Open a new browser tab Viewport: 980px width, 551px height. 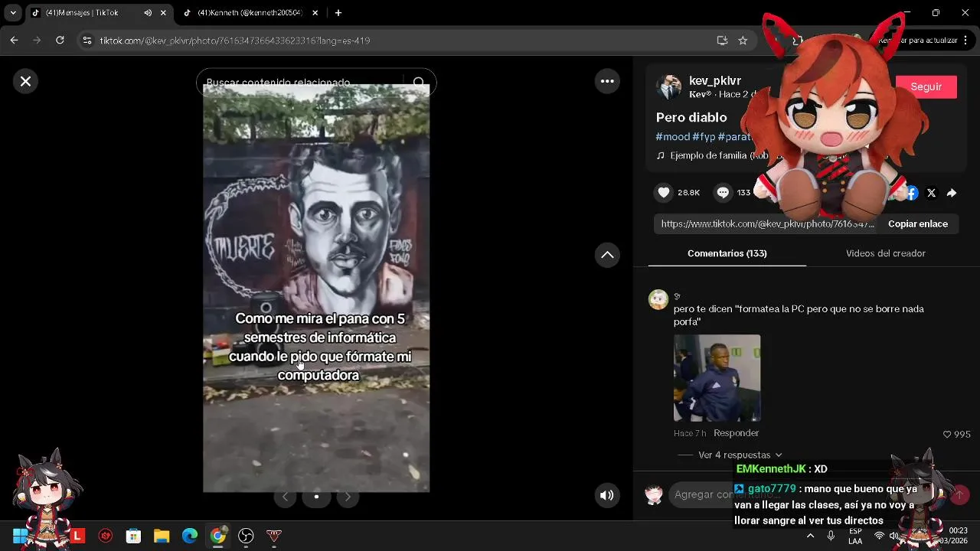coord(338,13)
